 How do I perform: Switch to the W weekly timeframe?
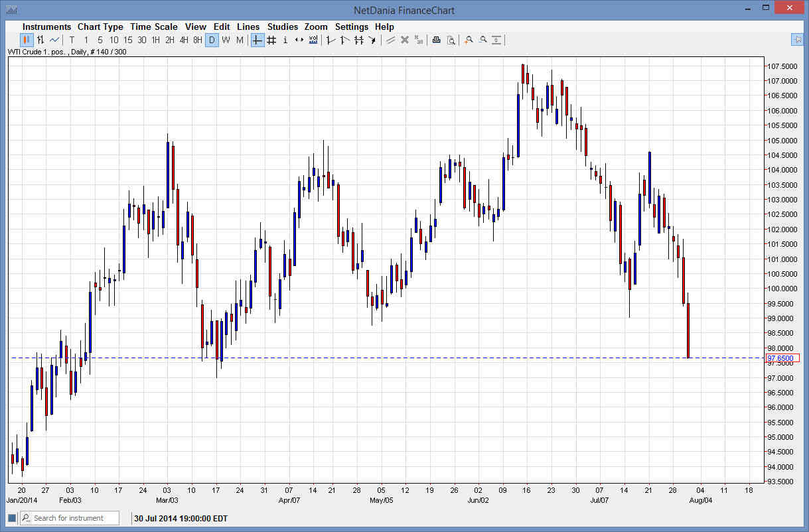(226, 40)
